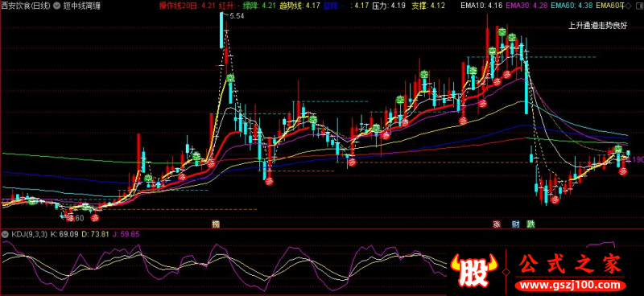This screenshot has width=644, height=296.
Task: Click the green 空 signal at the 5.54 peak decline
Action: (x=230, y=78)
